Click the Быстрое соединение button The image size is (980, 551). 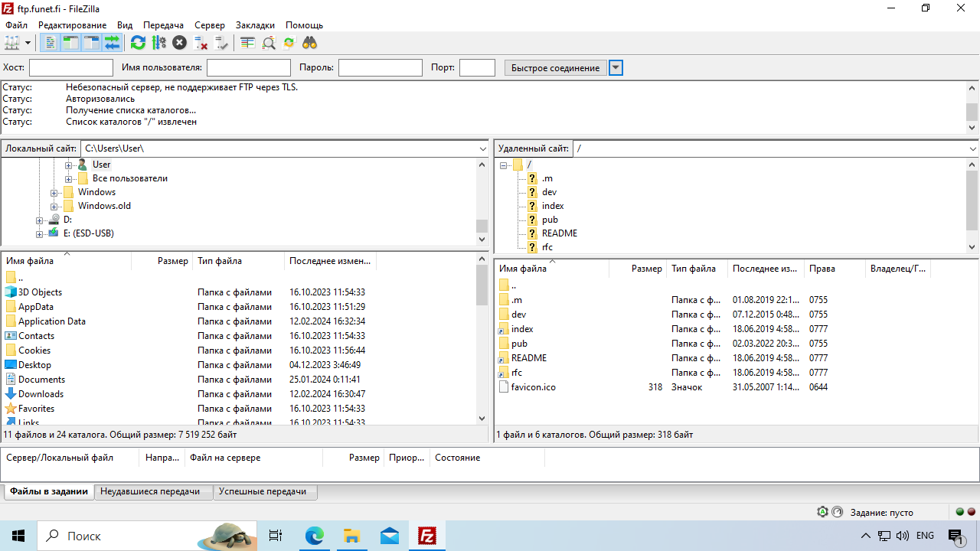[x=556, y=67]
